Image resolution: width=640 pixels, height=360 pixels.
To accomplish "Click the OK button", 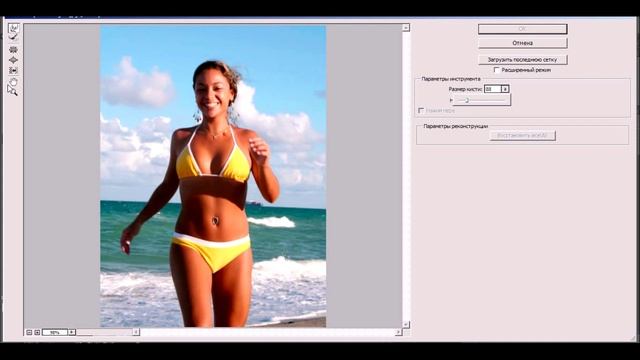I will [522, 29].
